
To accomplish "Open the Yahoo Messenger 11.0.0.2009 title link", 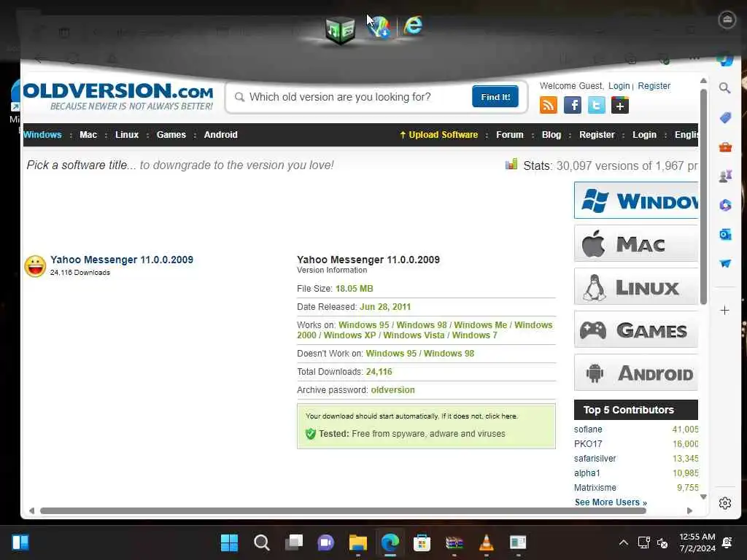I will coord(122,260).
